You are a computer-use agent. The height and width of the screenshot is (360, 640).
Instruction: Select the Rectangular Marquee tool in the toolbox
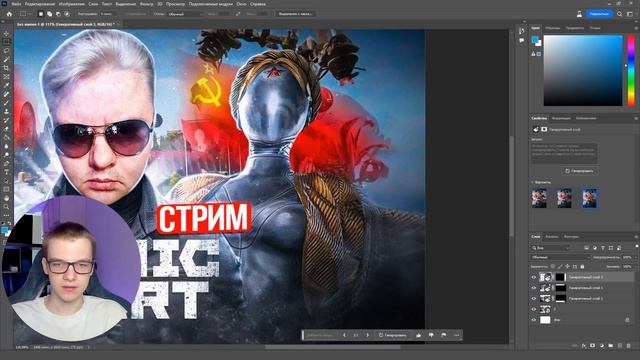click(x=6, y=42)
